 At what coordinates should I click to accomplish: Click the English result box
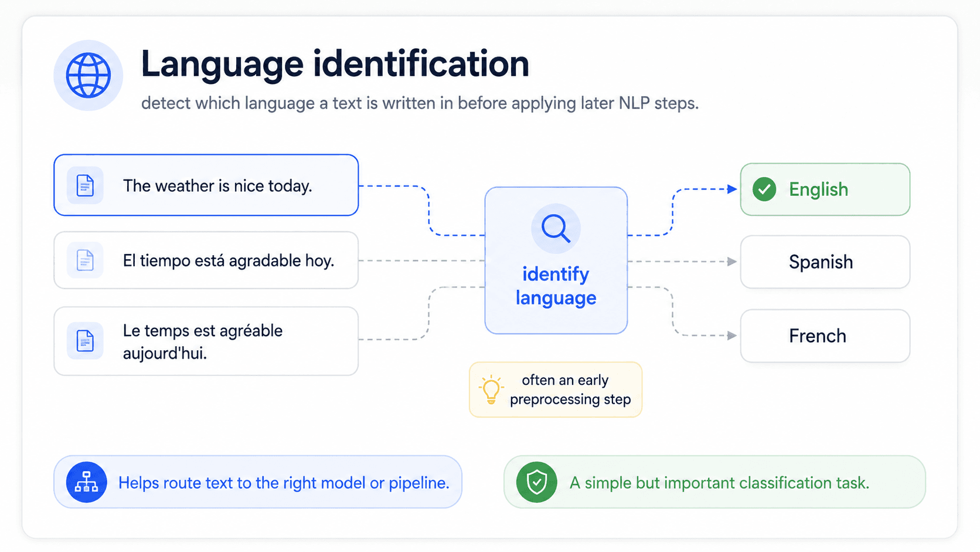pos(825,189)
